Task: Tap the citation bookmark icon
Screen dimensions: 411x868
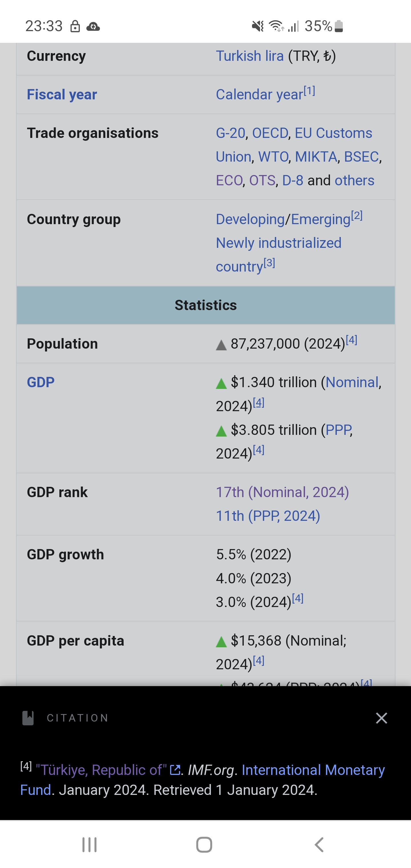Action: [28, 718]
